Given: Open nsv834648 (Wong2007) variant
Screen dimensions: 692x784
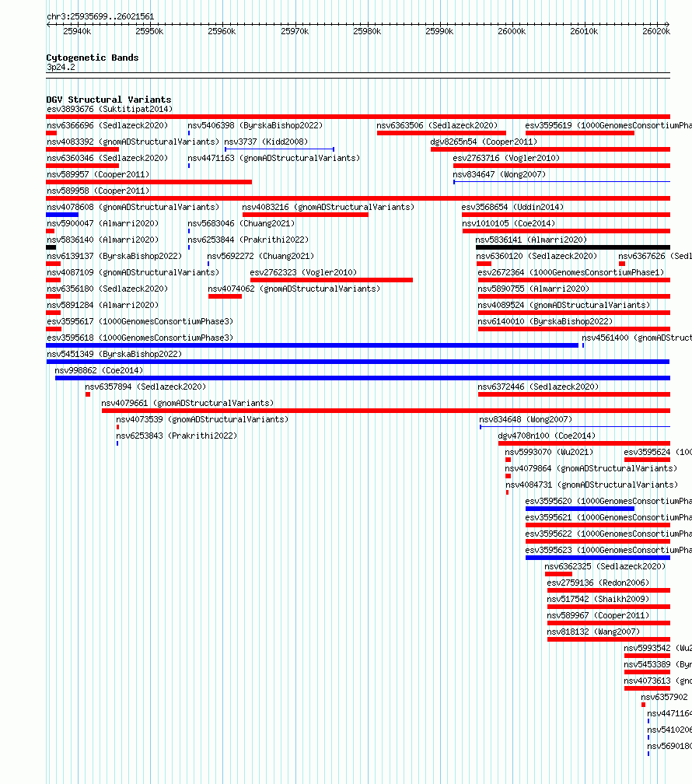Looking at the screenshot, I should [526, 419].
